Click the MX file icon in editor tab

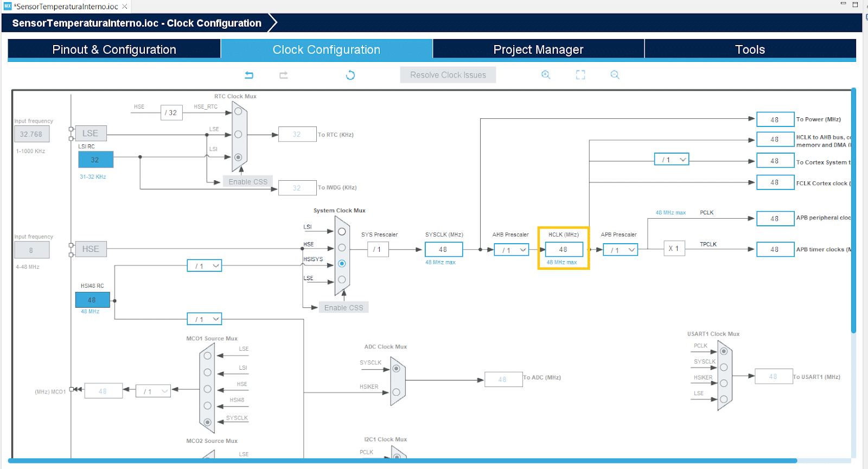pyautogui.click(x=8, y=7)
